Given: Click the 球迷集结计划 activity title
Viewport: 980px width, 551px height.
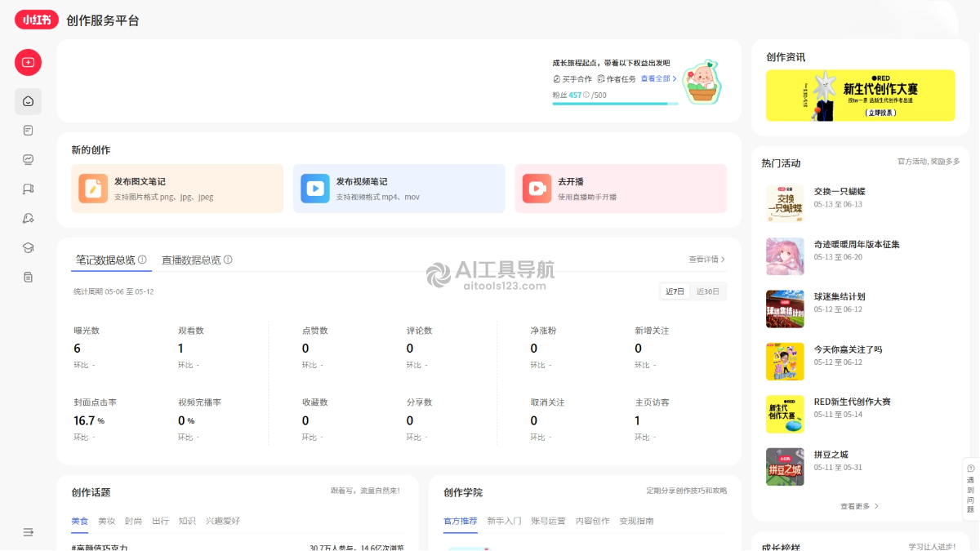Looking at the screenshot, I should click(840, 297).
